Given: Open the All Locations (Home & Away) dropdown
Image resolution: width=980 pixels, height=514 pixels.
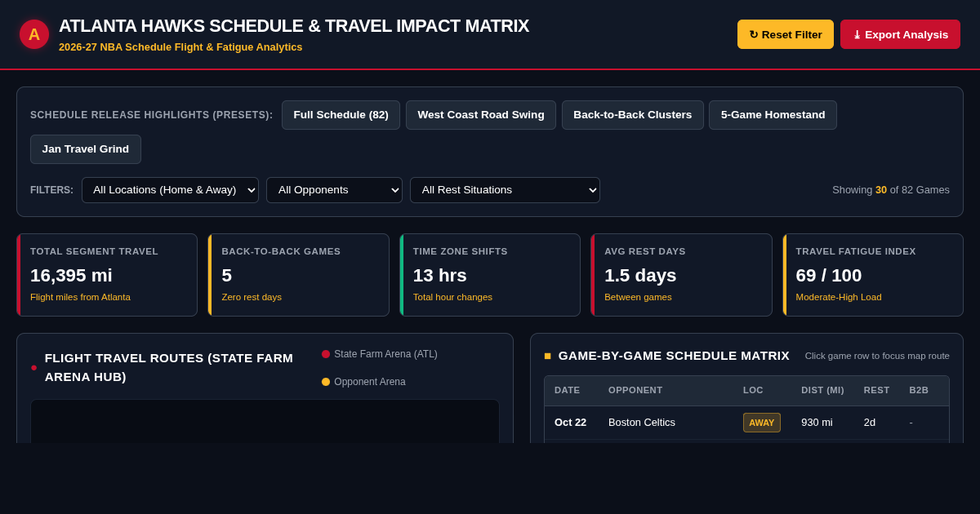Looking at the screenshot, I should (x=170, y=190).
